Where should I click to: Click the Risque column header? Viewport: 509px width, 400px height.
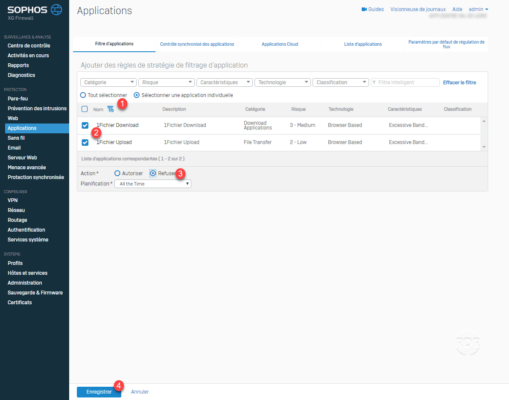click(298, 109)
